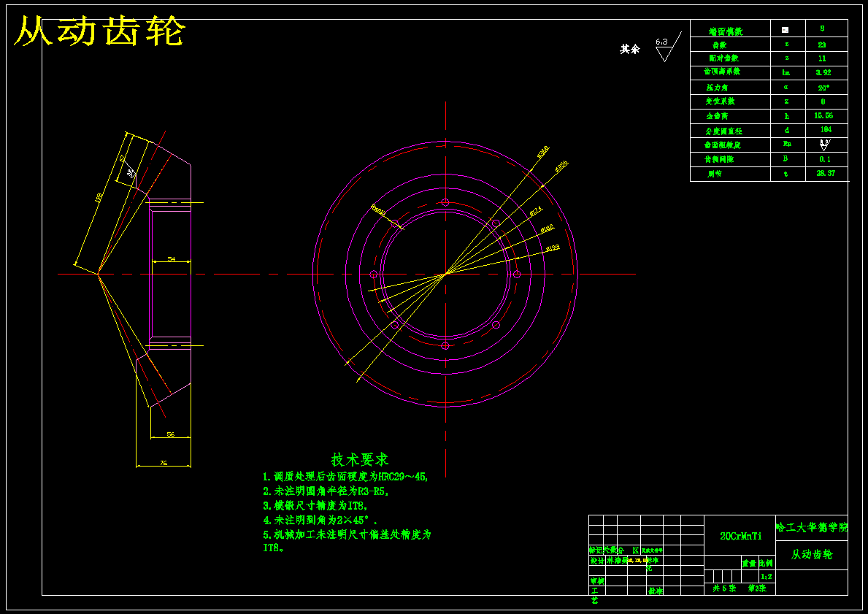868x614 pixels.
Task: Select requirement line 1 mentioning HRC29~45
Action: pyautogui.click(x=345, y=476)
